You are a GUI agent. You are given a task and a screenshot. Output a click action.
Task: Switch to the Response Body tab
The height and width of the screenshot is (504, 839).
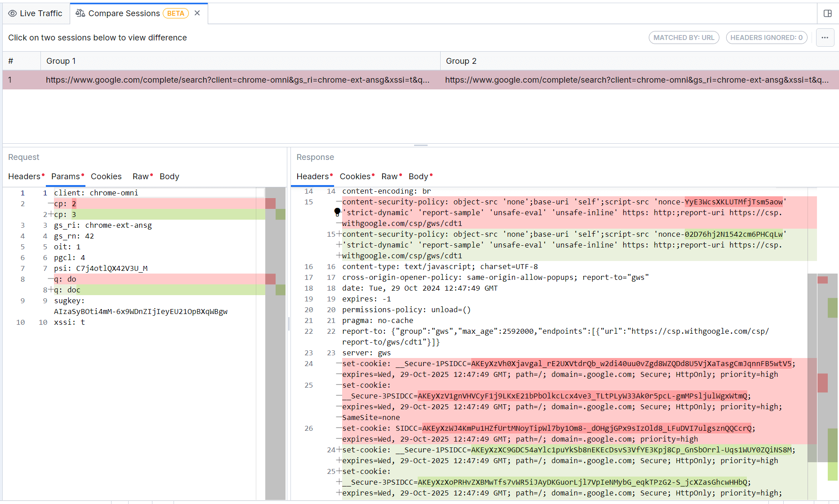click(x=418, y=176)
